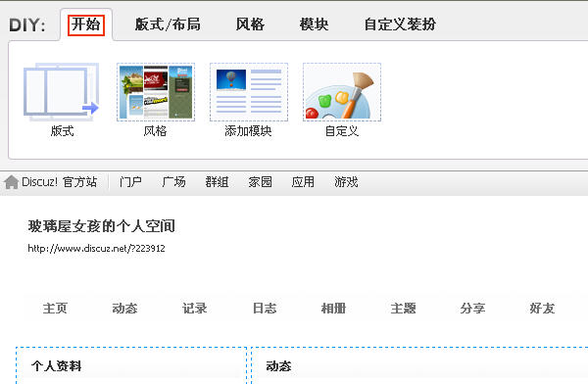
Task: Click the 动态 module header
Action: pos(278,366)
